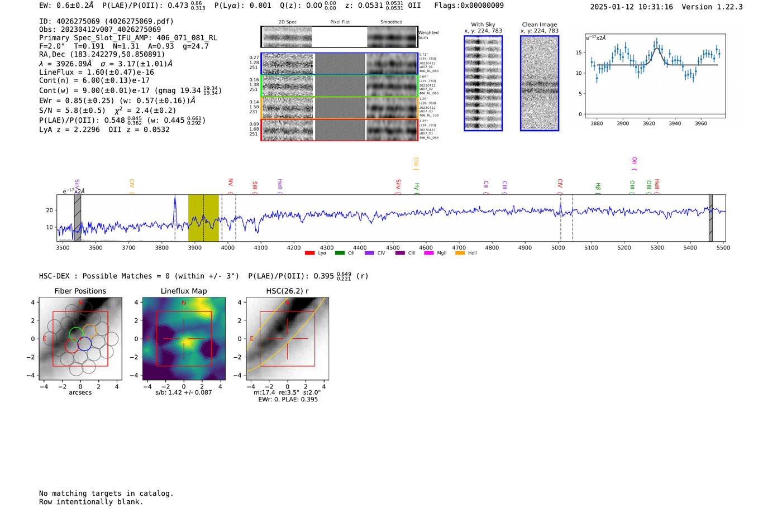Click the green OII legend swatch
This screenshot has height=532, width=782.
click(340, 253)
